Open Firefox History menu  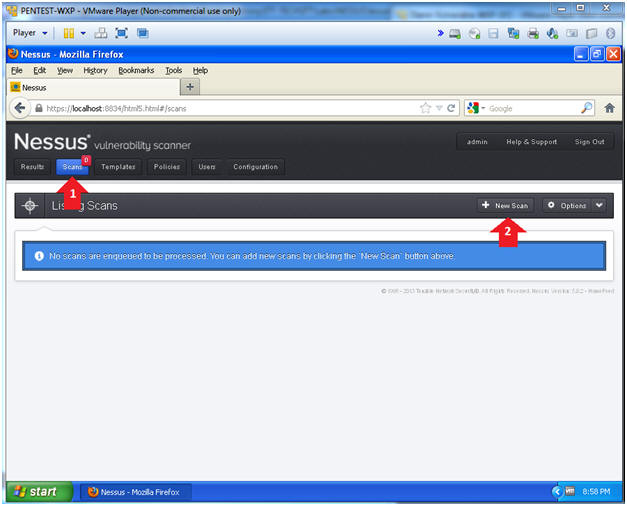click(x=95, y=71)
